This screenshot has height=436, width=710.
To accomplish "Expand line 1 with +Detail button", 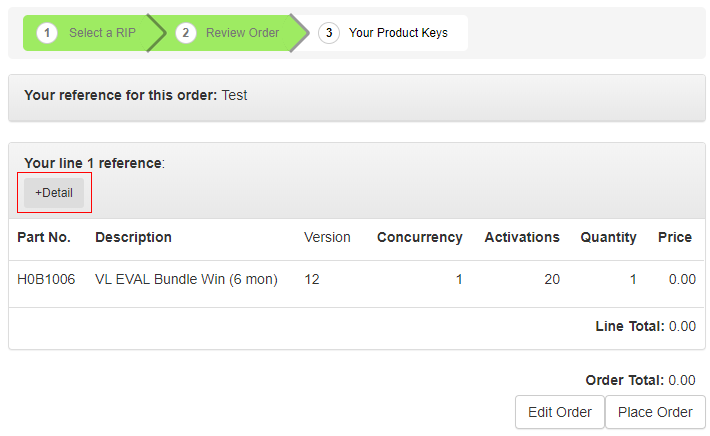I will (x=54, y=193).
